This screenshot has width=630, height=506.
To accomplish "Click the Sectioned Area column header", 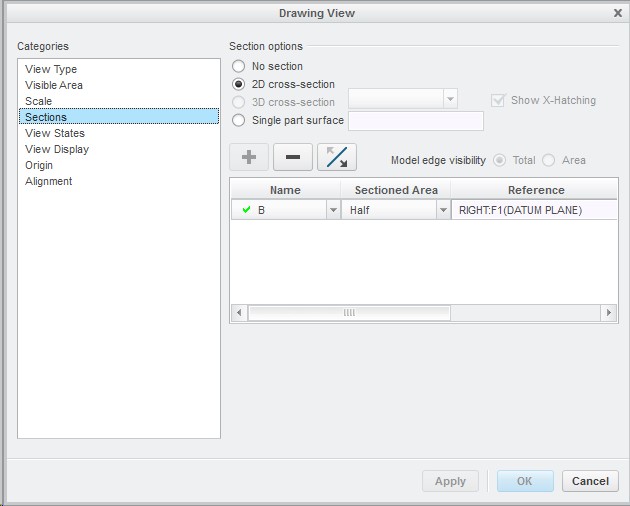I will (x=396, y=190).
